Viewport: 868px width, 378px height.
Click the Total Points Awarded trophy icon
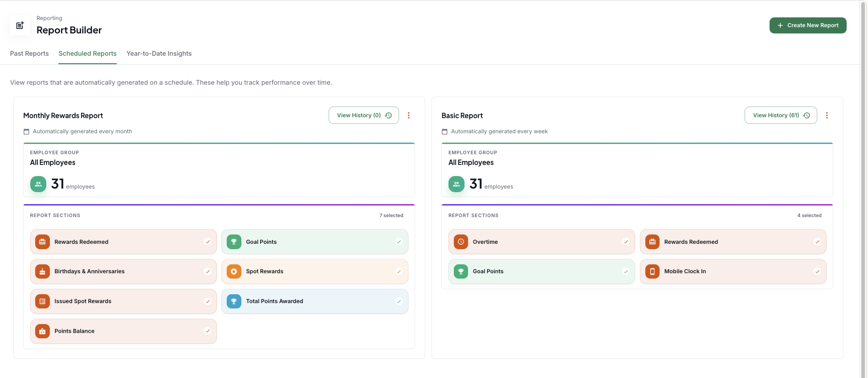234,301
